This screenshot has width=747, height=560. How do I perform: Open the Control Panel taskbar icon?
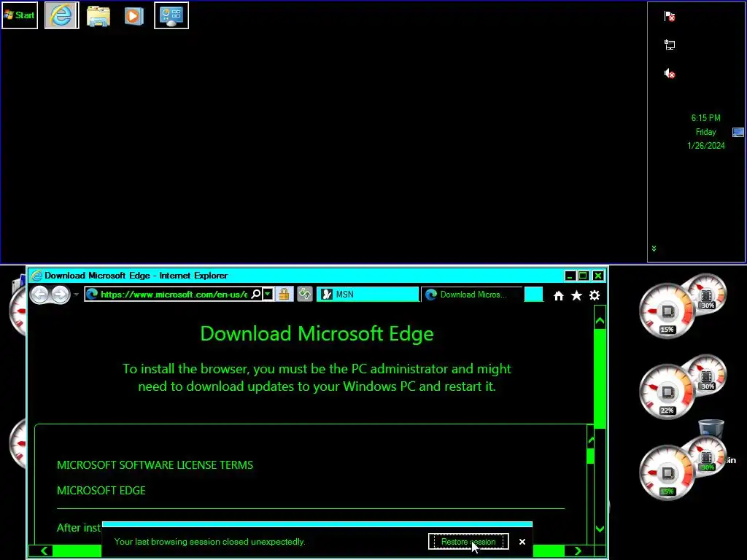(171, 15)
